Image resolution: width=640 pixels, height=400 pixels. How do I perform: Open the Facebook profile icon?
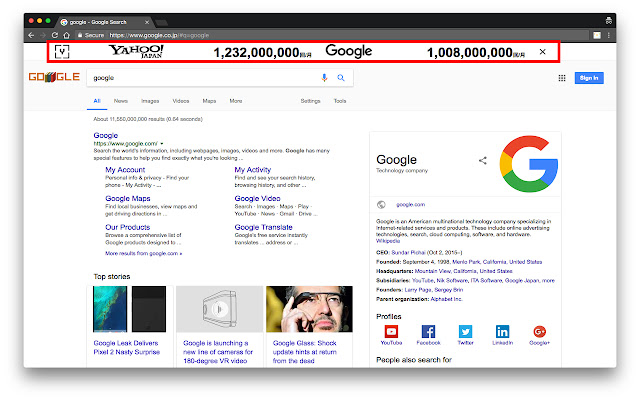tap(428, 331)
